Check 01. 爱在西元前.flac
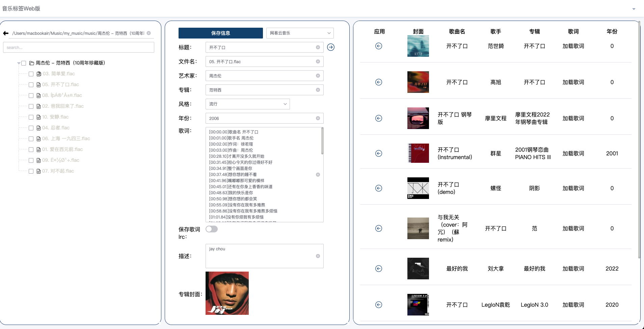The image size is (644, 329). (31, 150)
